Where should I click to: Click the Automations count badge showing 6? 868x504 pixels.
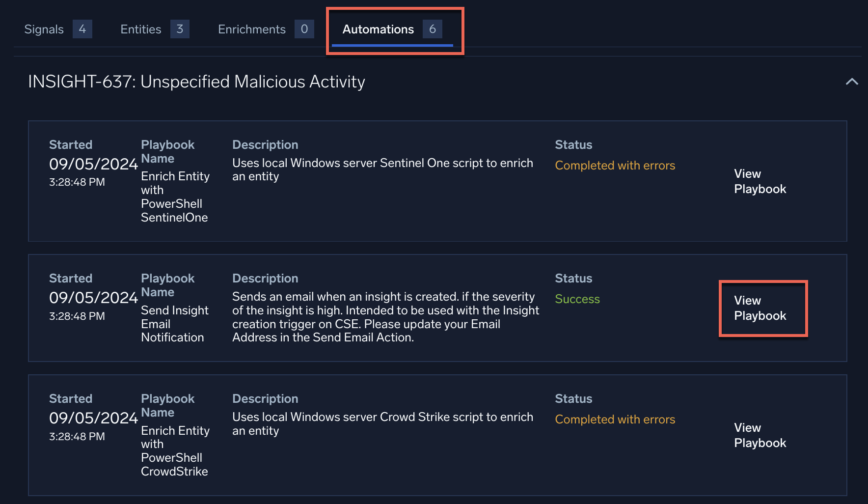(432, 29)
